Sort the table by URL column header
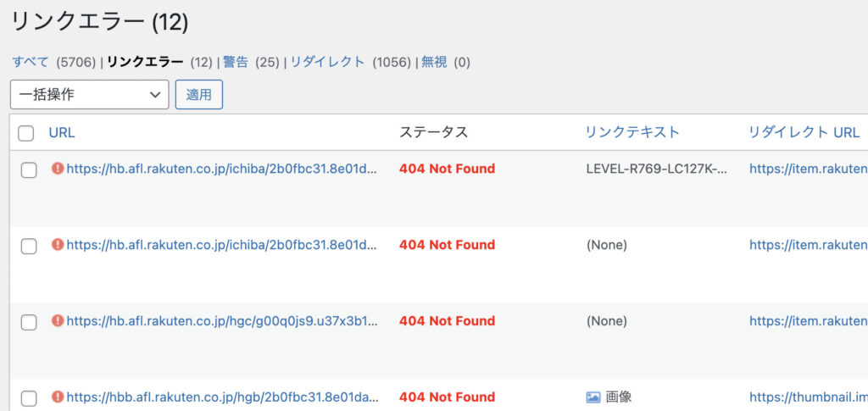Screen dimensions: 868x411 point(61,133)
